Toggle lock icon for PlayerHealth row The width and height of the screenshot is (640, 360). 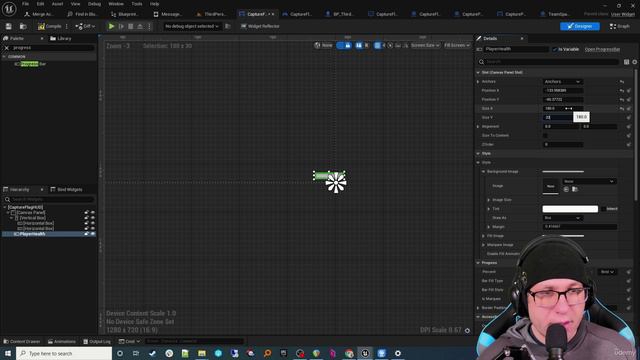tap(86, 234)
